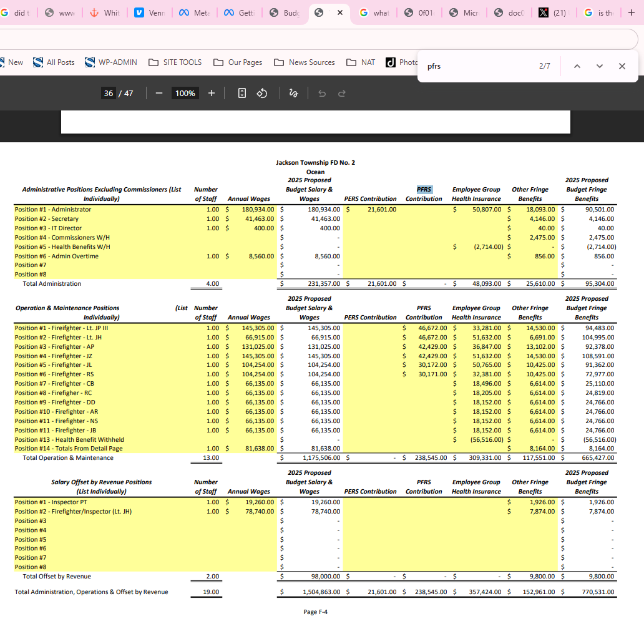
Task: Click the redo arrow in PDF toolbar
Action: pos(342,94)
